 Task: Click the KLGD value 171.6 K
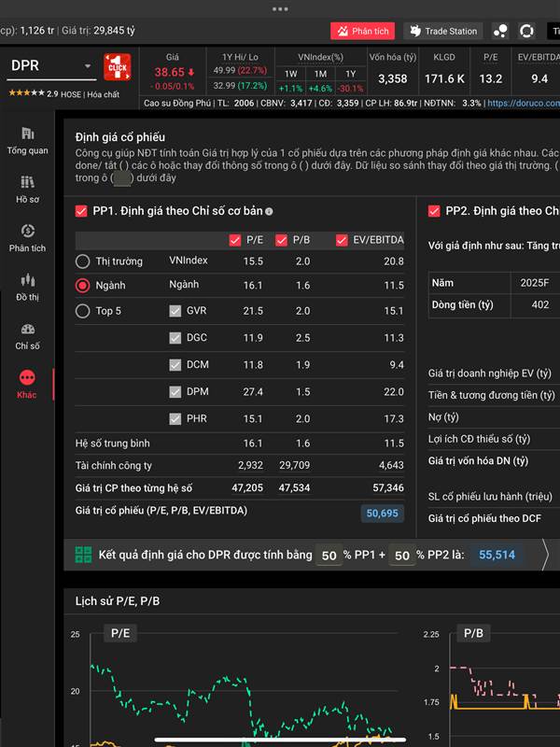pyautogui.click(x=444, y=78)
